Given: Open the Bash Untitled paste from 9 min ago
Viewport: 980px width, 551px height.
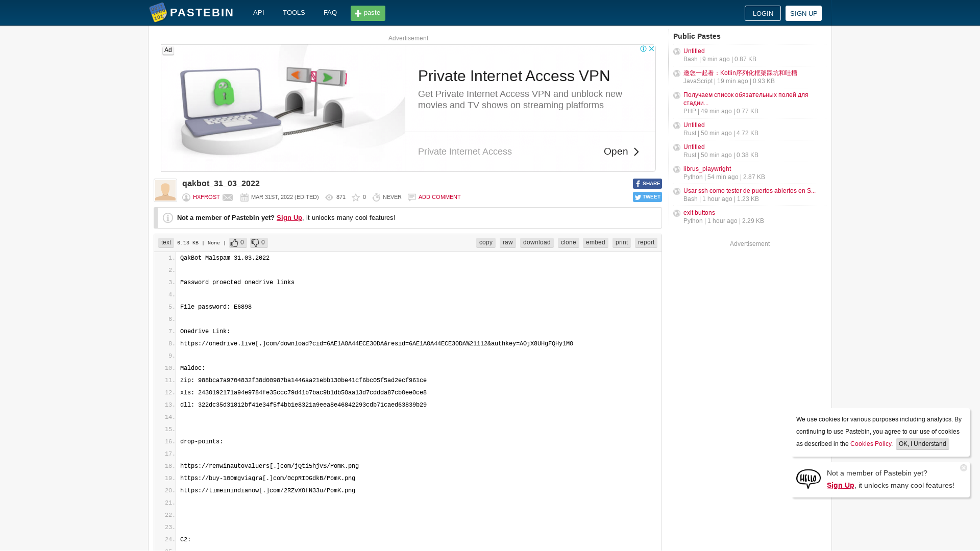Looking at the screenshot, I should click(x=694, y=51).
